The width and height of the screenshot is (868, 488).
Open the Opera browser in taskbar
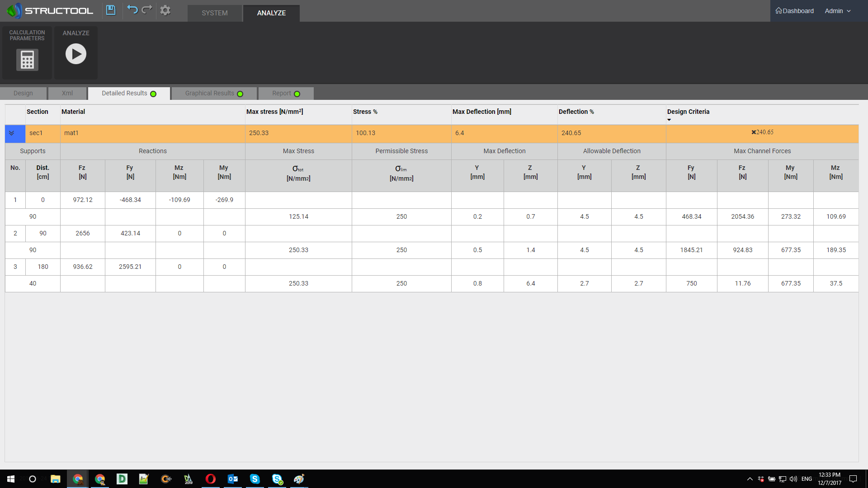coord(211,479)
